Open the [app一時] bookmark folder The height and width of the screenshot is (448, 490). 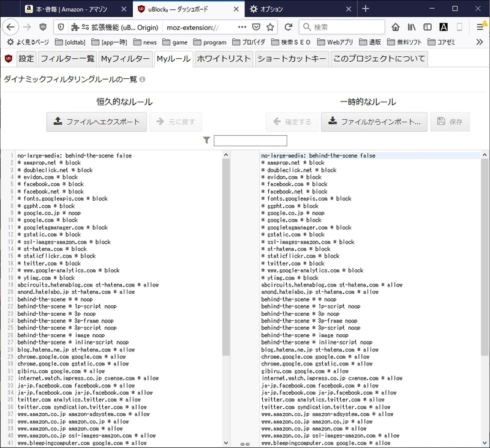[x=109, y=42]
